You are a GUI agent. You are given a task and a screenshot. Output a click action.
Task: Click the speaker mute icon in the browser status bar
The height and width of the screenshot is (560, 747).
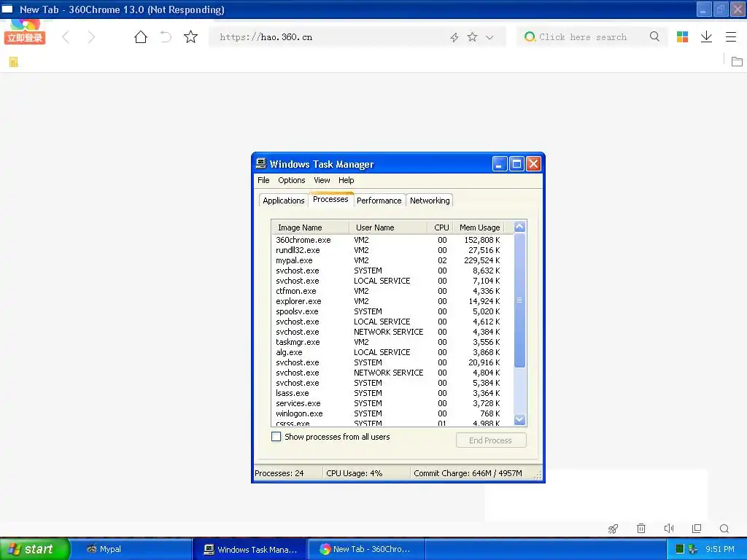(x=669, y=528)
